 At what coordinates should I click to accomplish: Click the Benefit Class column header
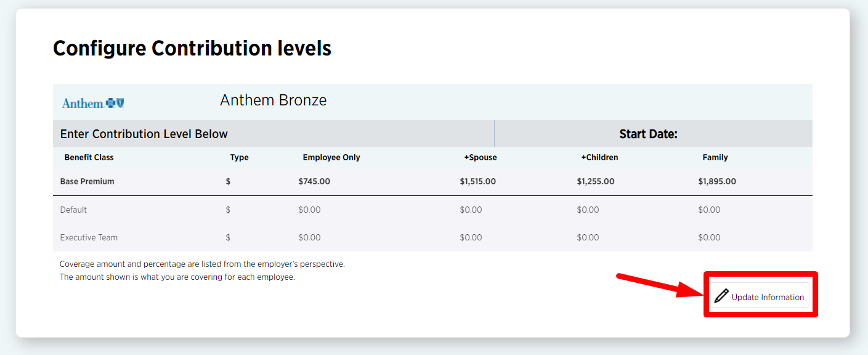(89, 157)
